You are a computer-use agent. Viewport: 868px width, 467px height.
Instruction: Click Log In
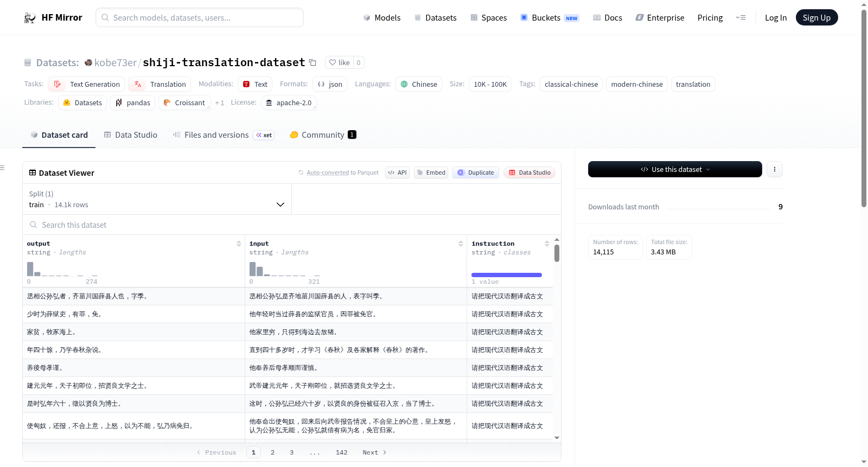coord(776,17)
